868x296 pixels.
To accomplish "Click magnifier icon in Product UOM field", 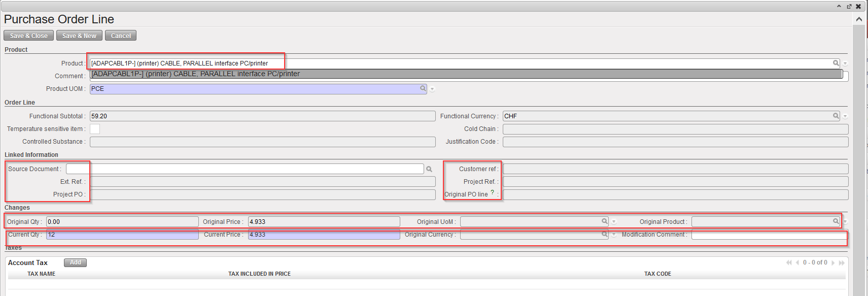I will point(423,88).
